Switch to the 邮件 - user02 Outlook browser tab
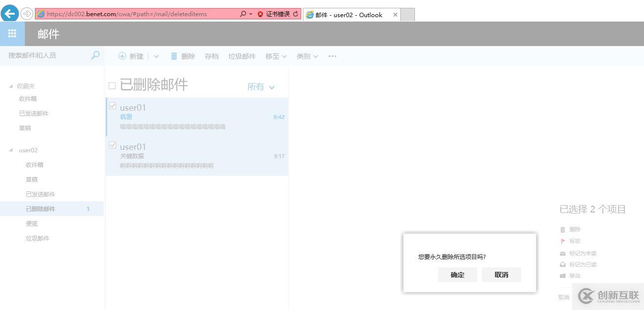Screen dimensions: 644x310 [347, 15]
